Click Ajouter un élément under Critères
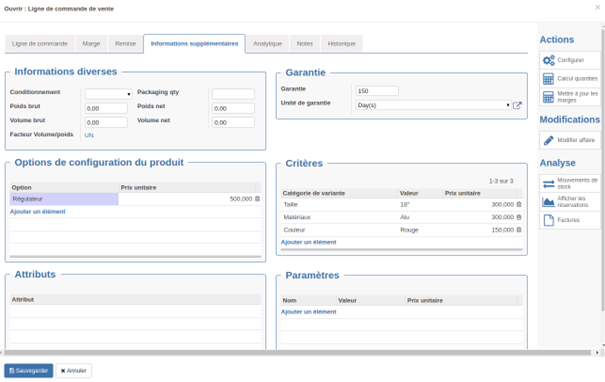Screen dimensions: 605x382 click(308, 242)
